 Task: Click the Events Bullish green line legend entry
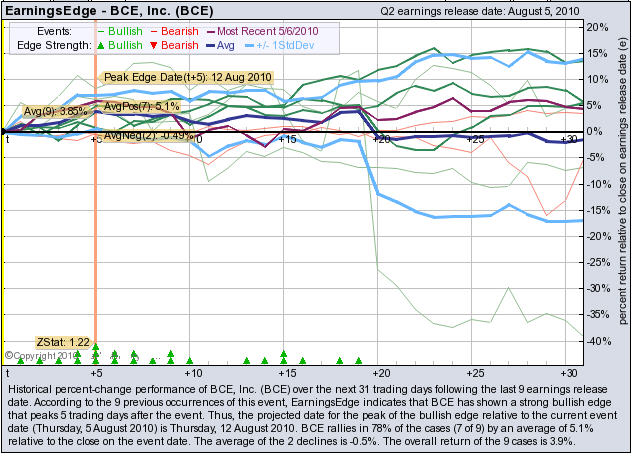coord(113,31)
